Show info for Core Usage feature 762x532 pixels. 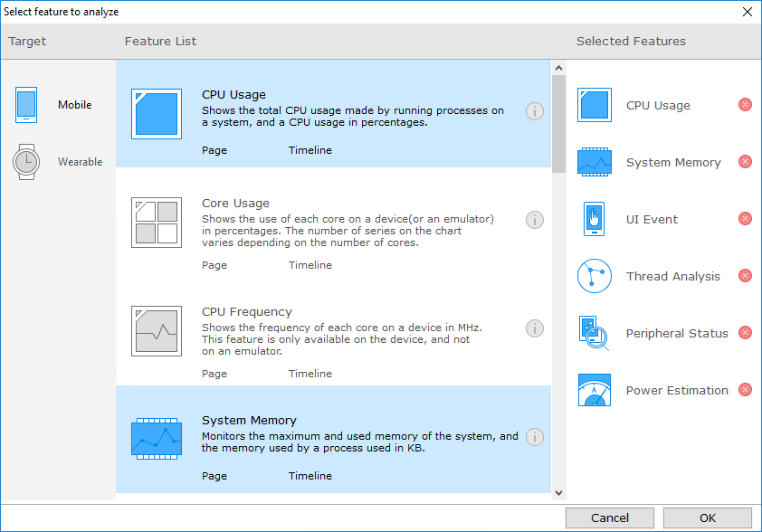pyautogui.click(x=534, y=220)
